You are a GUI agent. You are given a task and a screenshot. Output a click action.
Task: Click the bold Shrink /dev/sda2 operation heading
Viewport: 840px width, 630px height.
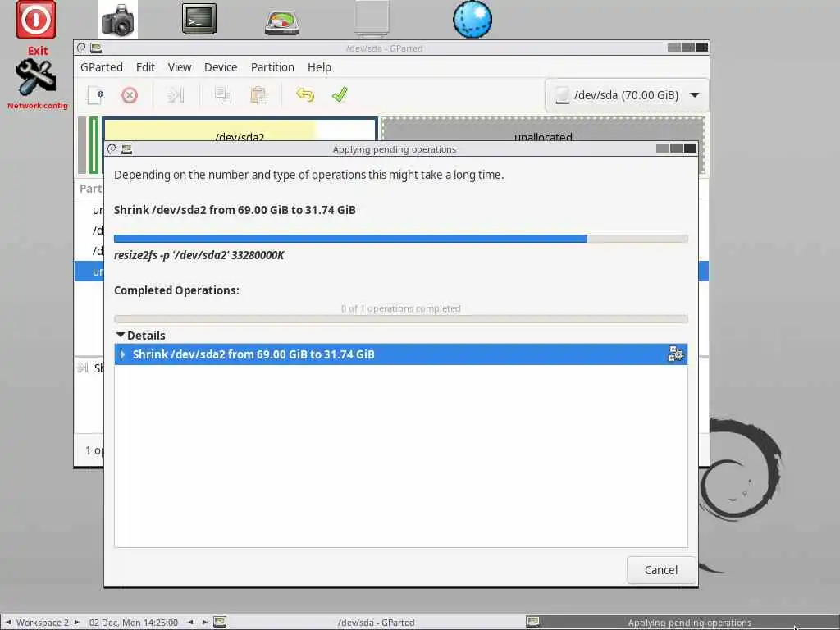[235, 210]
